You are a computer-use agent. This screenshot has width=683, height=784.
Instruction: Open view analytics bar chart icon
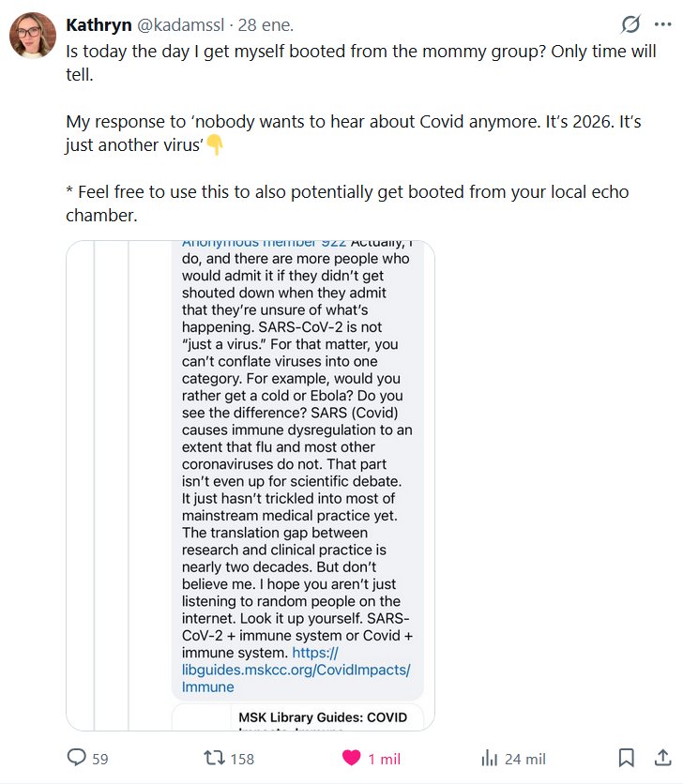pos(489,758)
